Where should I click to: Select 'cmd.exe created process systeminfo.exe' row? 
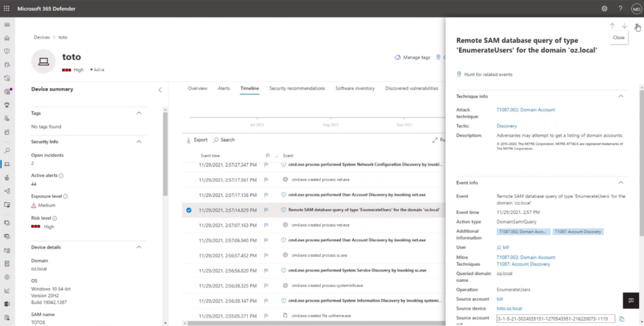314,285
